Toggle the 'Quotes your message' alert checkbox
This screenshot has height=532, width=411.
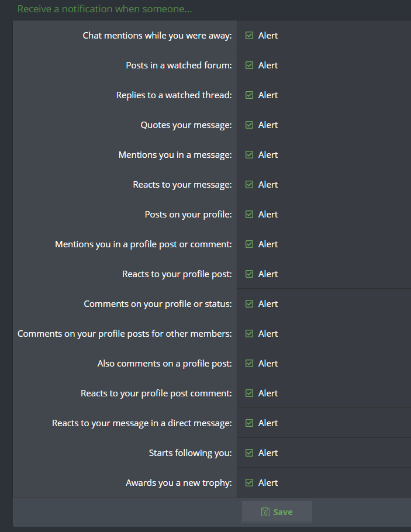pyautogui.click(x=250, y=125)
